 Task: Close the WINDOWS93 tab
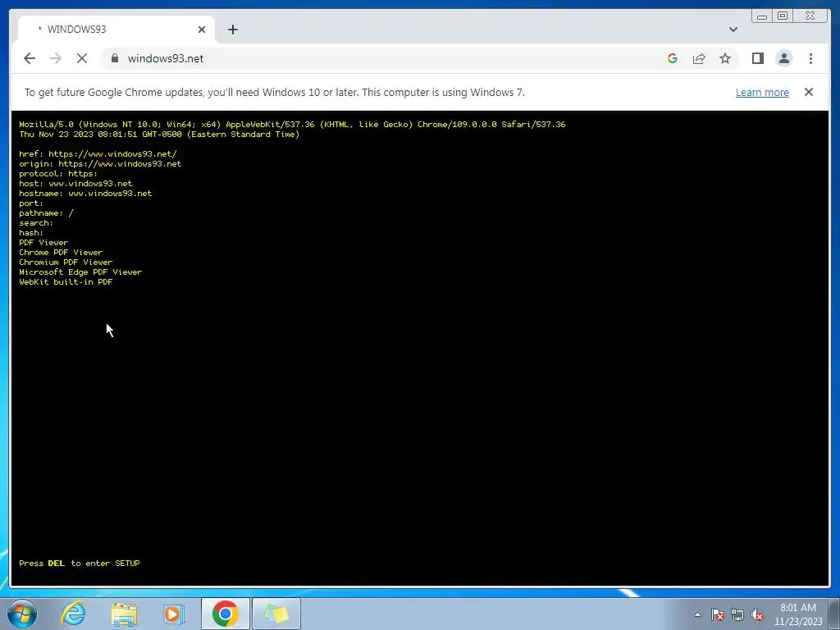(x=202, y=30)
